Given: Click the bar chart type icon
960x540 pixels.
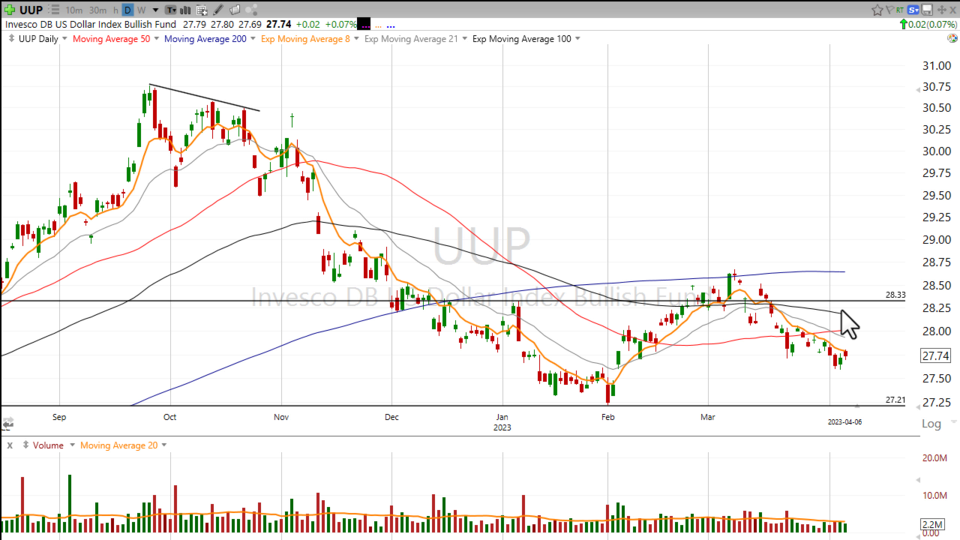Looking at the screenshot, I should (185, 10).
